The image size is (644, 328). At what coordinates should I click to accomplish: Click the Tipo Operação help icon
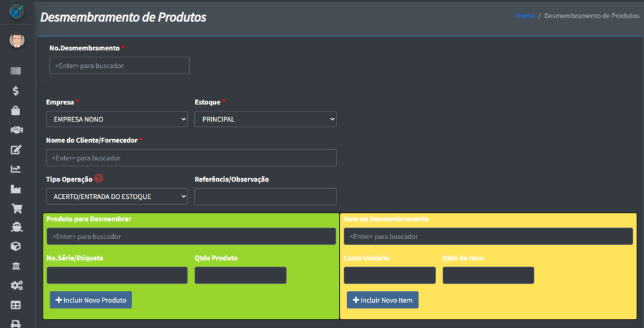pyautogui.click(x=98, y=179)
